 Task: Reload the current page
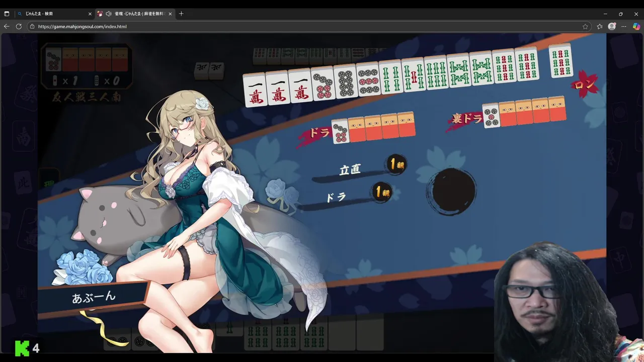coord(19,26)
